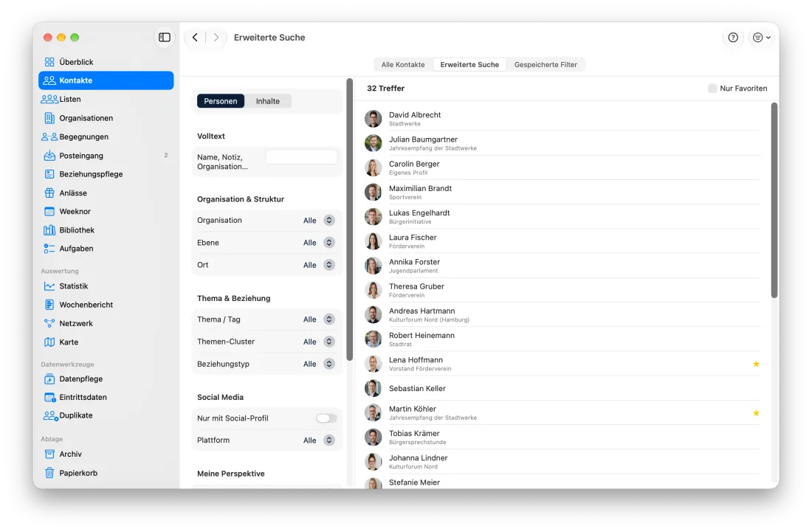The height and width of the screenshot is (532, 812).
Task: Open Begegnungen via its sidebar icon
Action: point(49,137)
